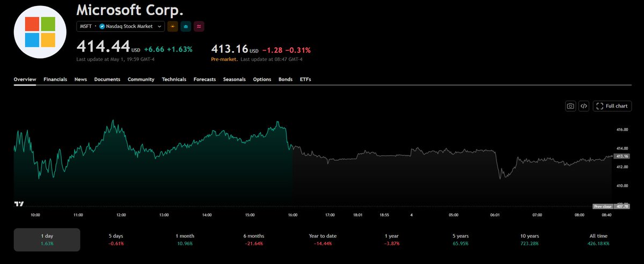Open the embed code icon
Viewport: 644px width, 264px height.
point(584,106)
